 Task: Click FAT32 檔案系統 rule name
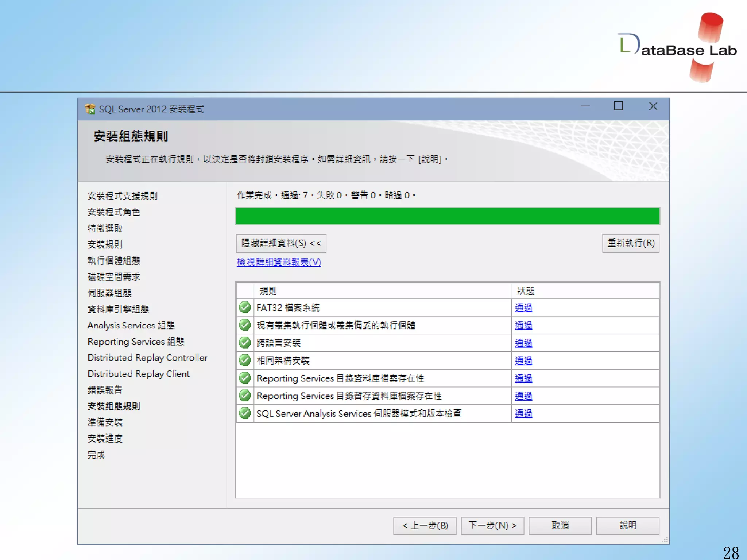pos(288,308)
